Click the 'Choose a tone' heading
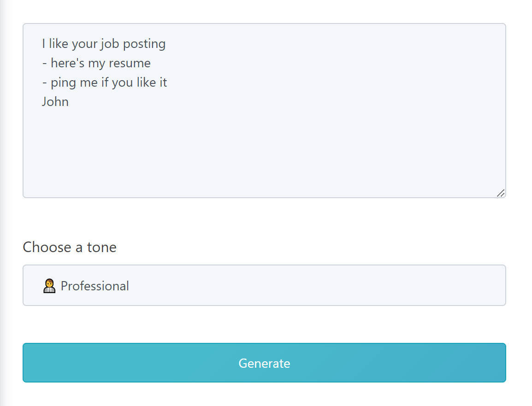532x406 pixels. [69, 247]
